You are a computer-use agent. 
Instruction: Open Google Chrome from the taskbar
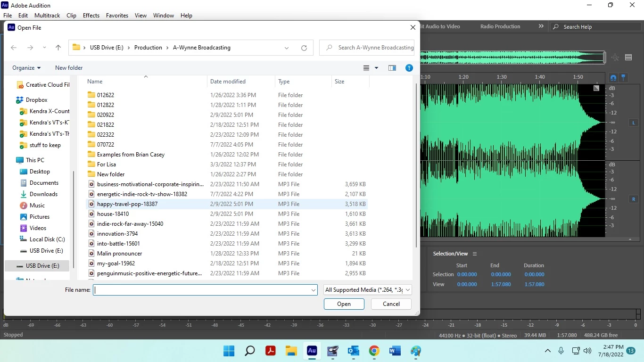374,351
